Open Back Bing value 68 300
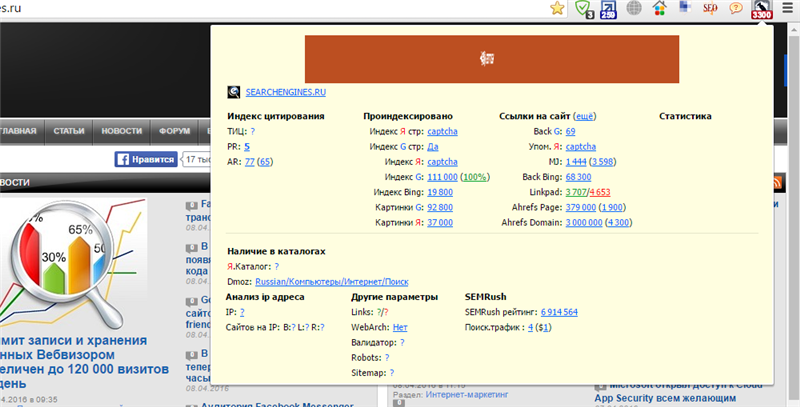This screenshot has height=407, width=800. click(579, 177)
